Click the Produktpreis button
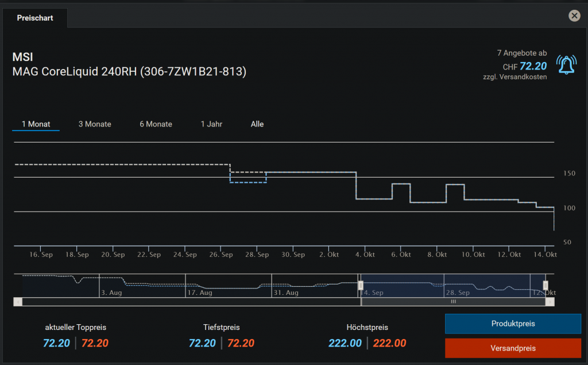588x365 pixels. pos(513,324)
